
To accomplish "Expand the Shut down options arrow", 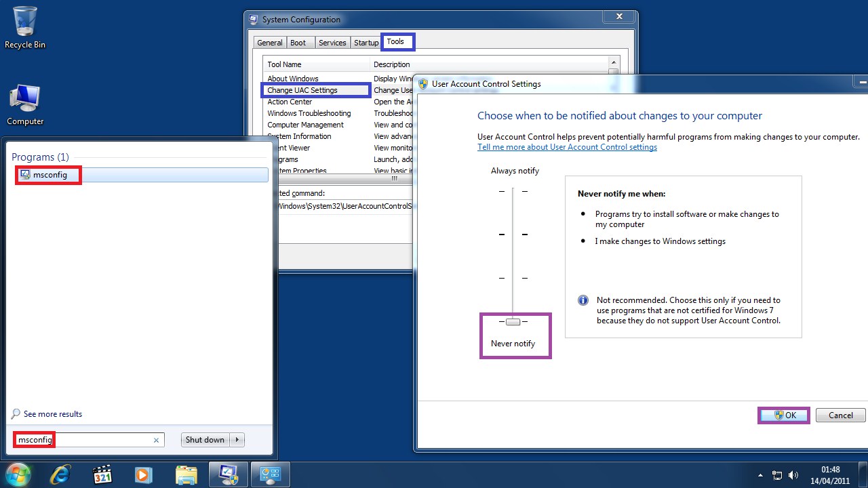I will 237,440.
